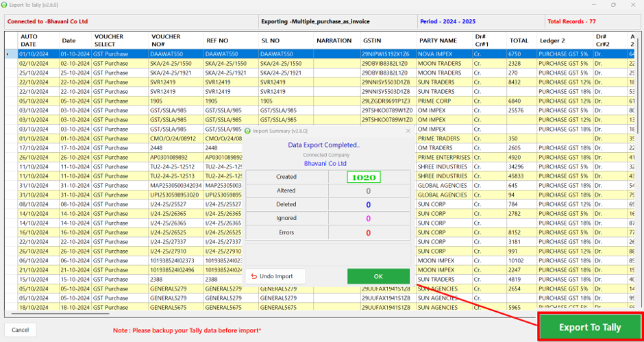This screenshot has width=644, height=342.
Task: Click the Altered count value
Action: (x=369, y=191)
